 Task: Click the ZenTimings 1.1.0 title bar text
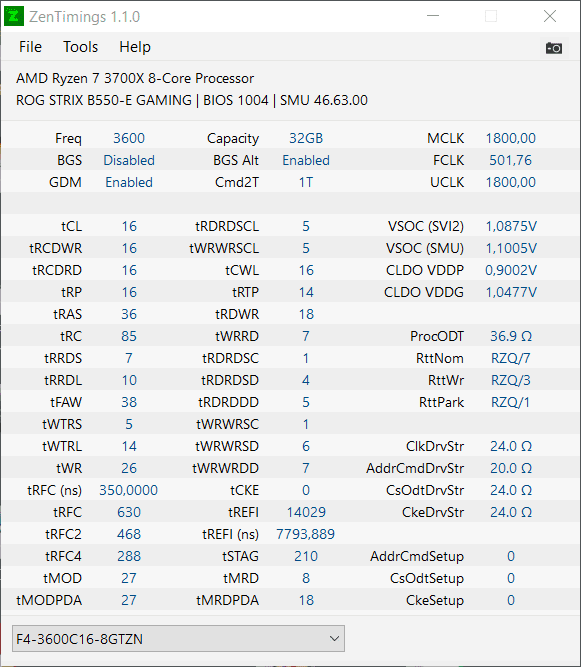(x=84, y=17)
